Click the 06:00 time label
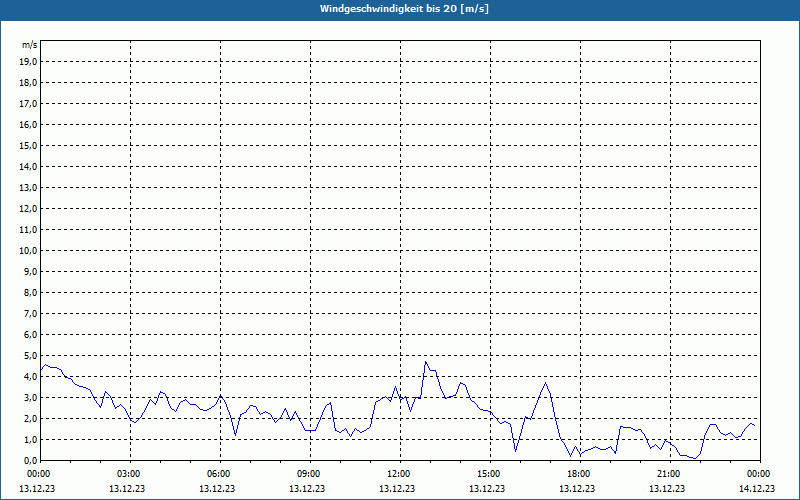 click(x=220, y=474)
